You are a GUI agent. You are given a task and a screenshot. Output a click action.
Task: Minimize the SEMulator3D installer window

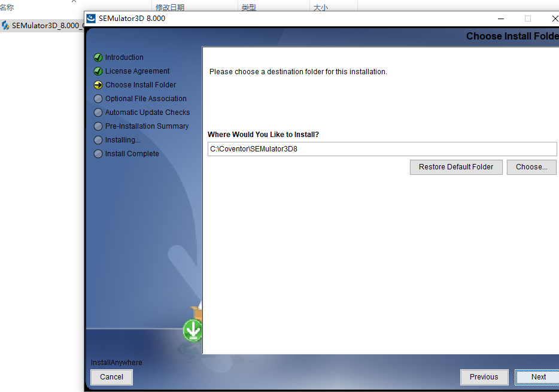[x=501, y=19]
